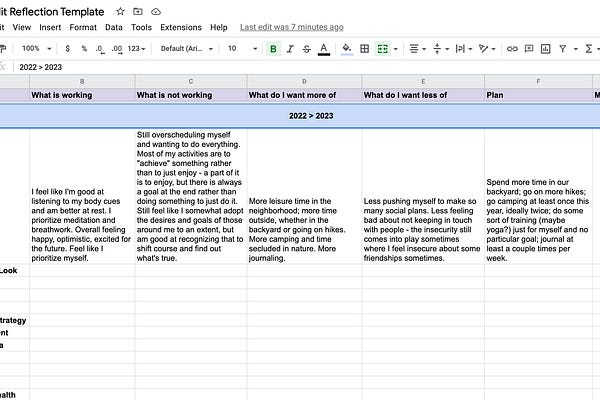The image size is (600, 400).
Task: Open functions sigma icon
Action: tap(589, 49)
